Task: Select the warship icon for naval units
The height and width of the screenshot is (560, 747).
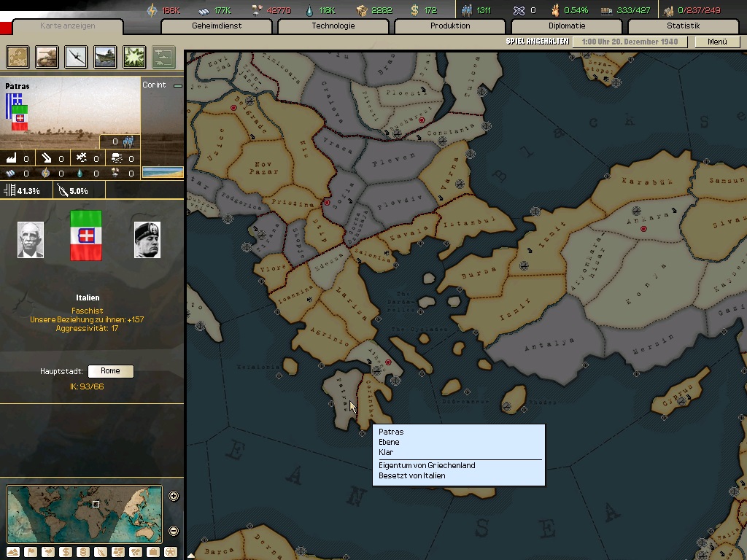Action: 105,56
